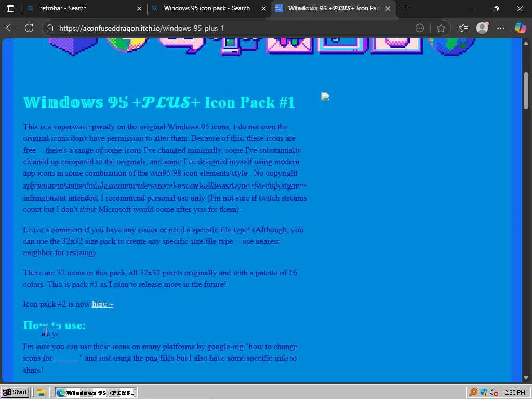Open the security shield tray icon
The width and height of the screenshot is (532, 399).
click(x=484, y=393)
